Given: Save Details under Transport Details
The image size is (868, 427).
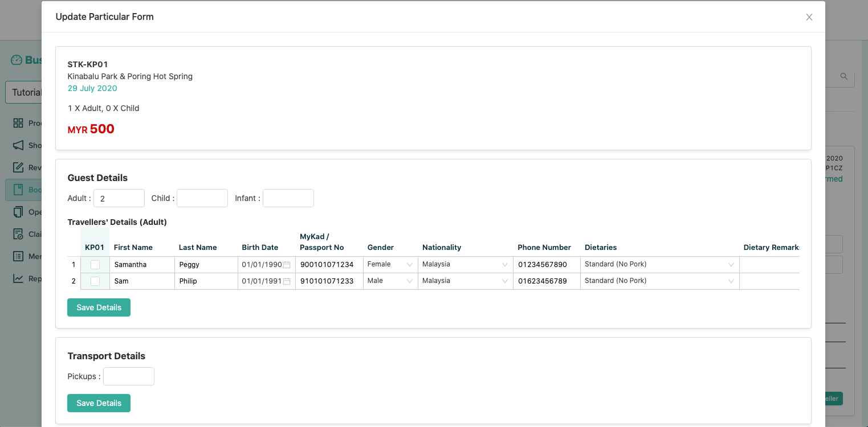Looking at the screenshot, I should pyautogui.click(x=99, y=403).
